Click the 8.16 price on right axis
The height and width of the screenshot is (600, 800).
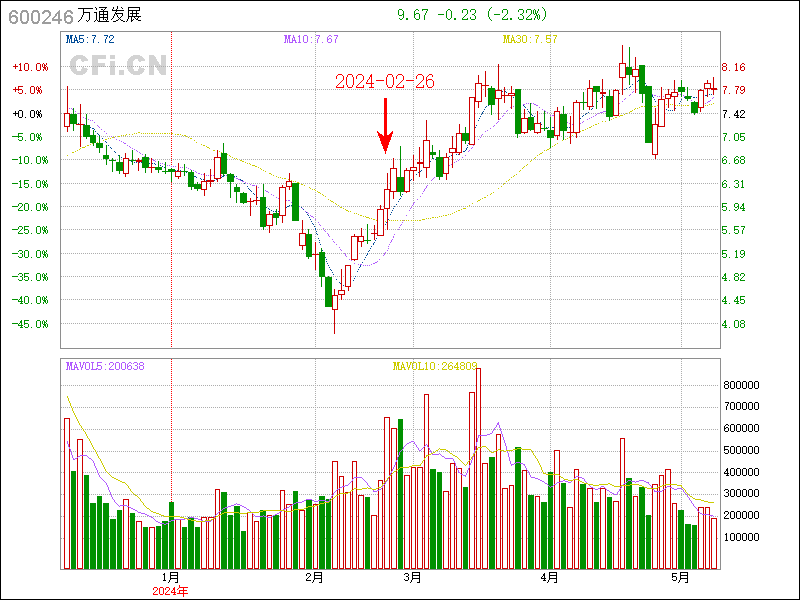tap(734, 67)
